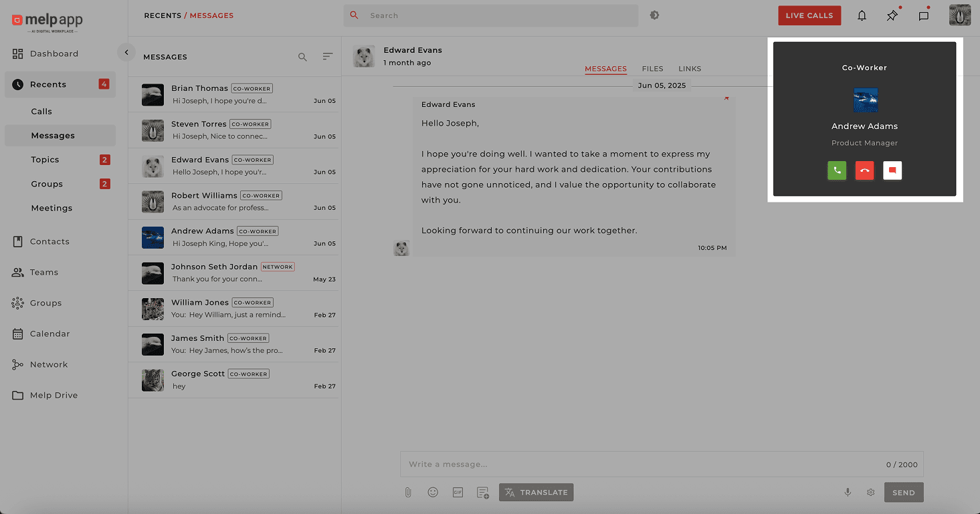The image size is (980, 514).
Task: Start voice input with microphone icon
Action: [848, 493]
